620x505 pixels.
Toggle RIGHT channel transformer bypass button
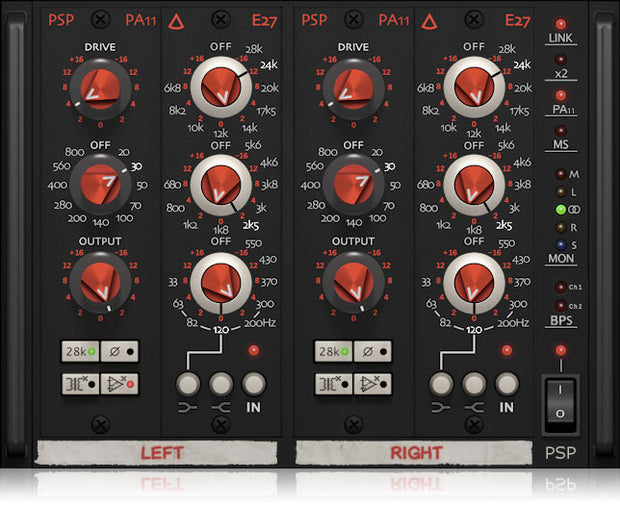(x=333, y=384)
